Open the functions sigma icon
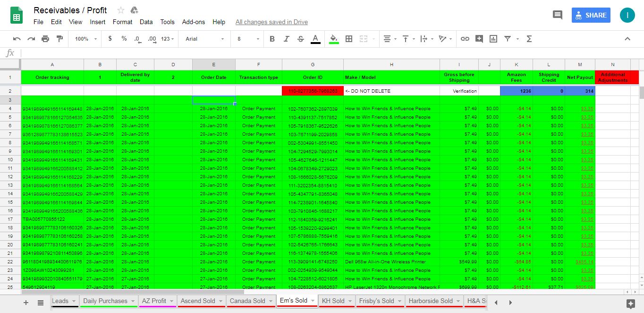Viewport: 644px width, 313px height. (529, 39)
